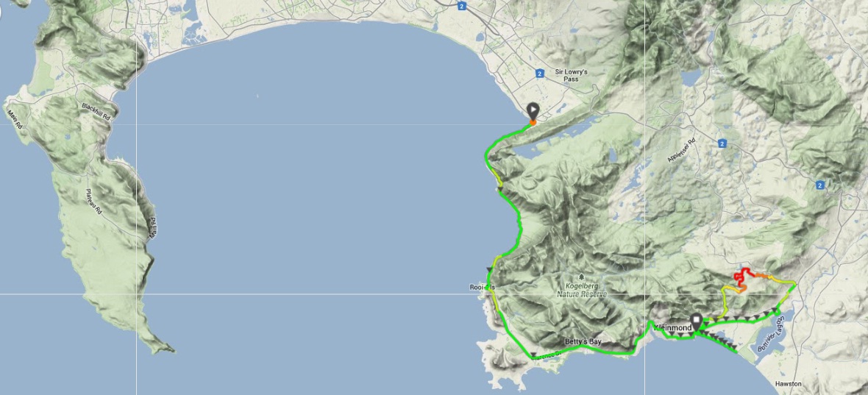Click the red segment of the route
The height and width of the screenshot is (395, 868).
point(741,274)
